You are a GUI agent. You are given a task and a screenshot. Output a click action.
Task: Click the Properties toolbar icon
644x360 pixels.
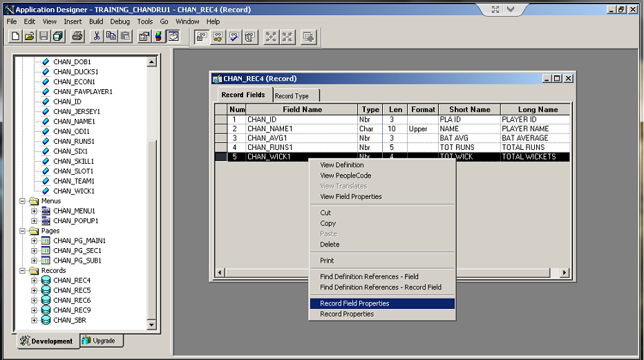click(144, 37)
